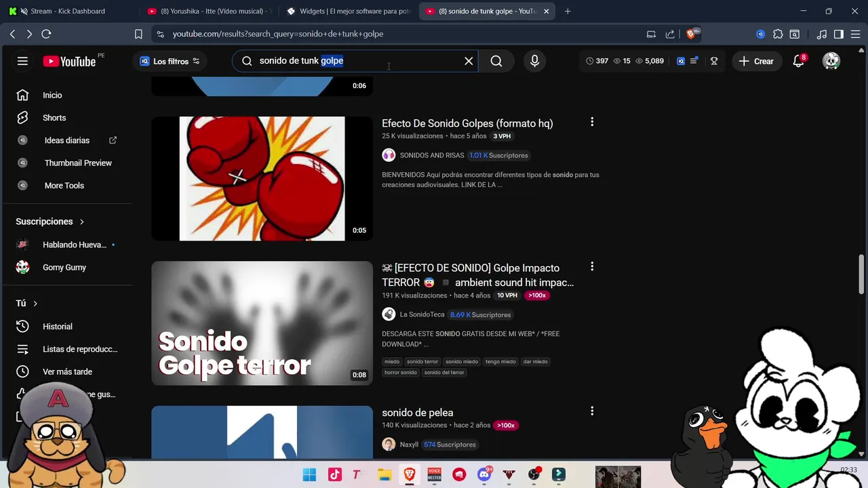Screen dimensions: 868x488
Task: Clear the search box with the X
Action: pyautogui.click(x=469, y=61)
